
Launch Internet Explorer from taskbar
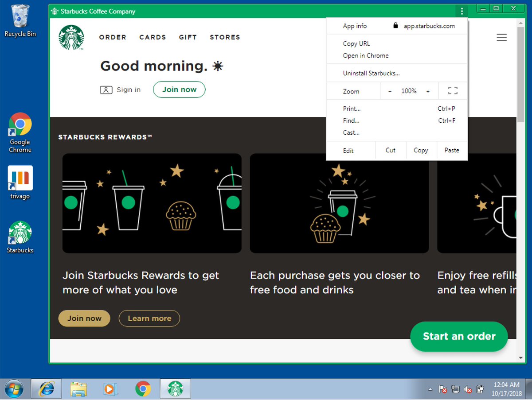point(46,389)
